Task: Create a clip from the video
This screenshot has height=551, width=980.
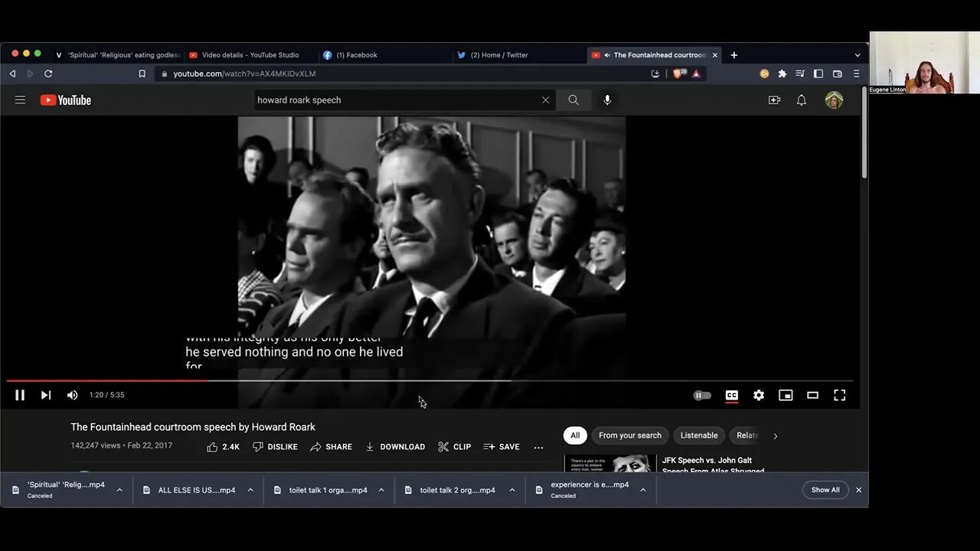Action: pos(454,447)
